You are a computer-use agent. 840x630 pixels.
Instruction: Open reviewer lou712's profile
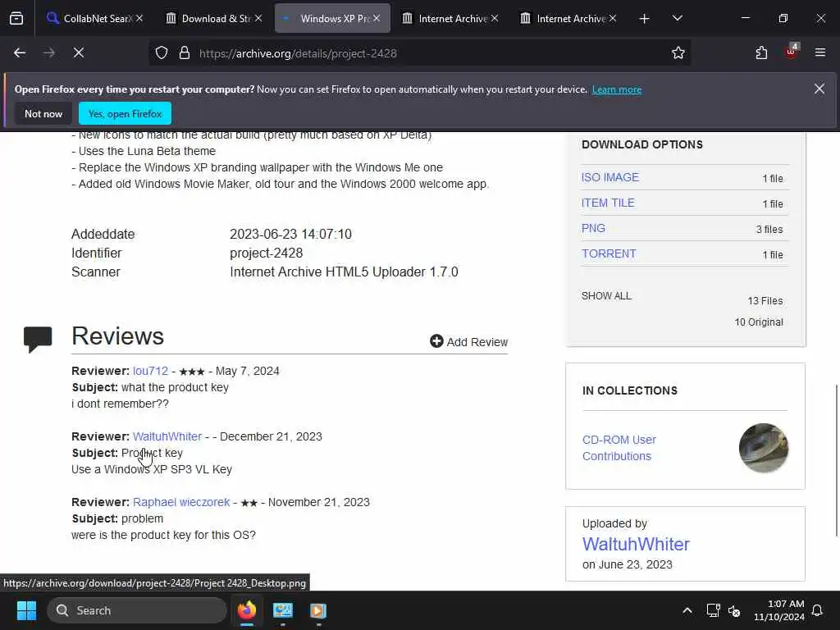pyautogui.click(x=151, y=371)
